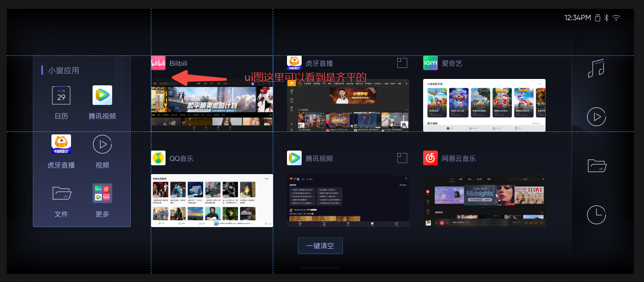Click the 网易云音乐 title text
644x282 pixels.
(459, 158)
